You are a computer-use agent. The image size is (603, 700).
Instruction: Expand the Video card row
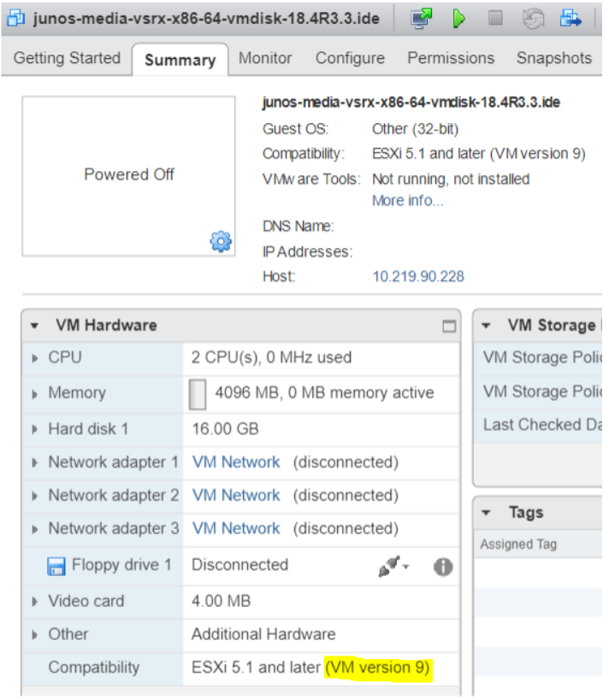click(35, 602)
